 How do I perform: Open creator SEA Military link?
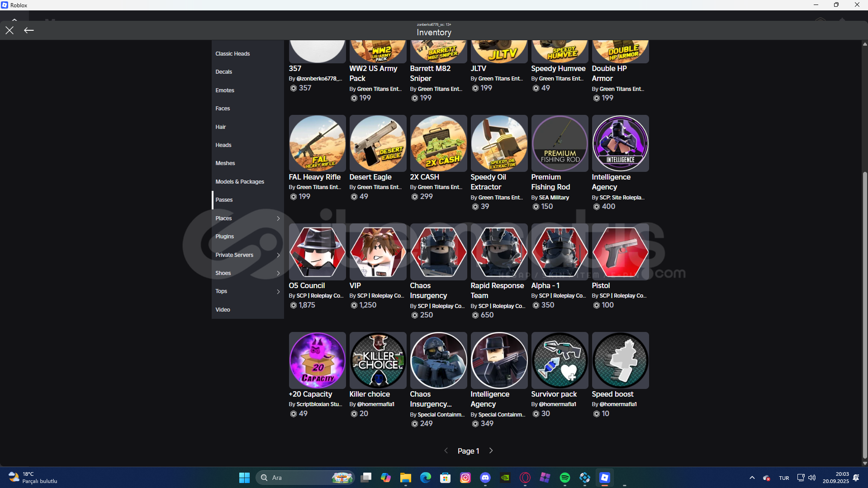click(554, 198)
